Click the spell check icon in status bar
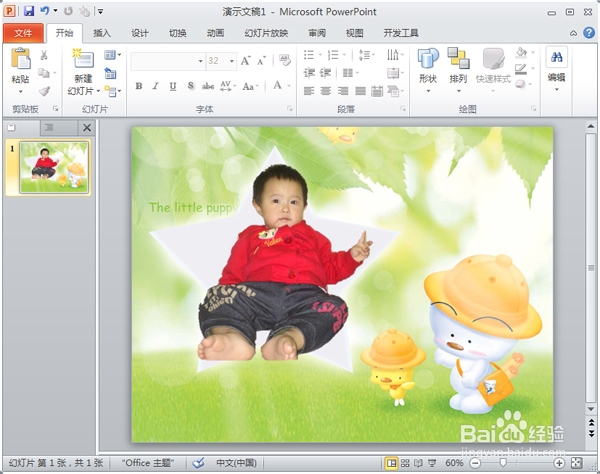Screen dimensions: 600x474 pyautogui.click(x=198, y=463)
